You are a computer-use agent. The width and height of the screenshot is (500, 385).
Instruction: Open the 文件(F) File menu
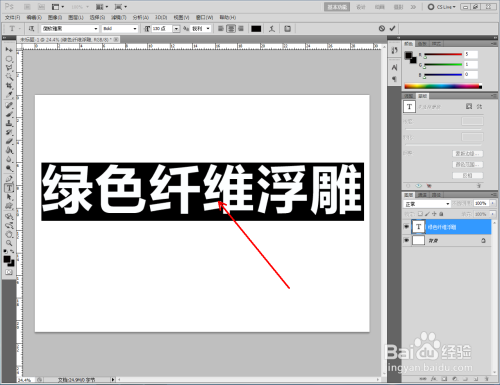(x=13, y=17)
